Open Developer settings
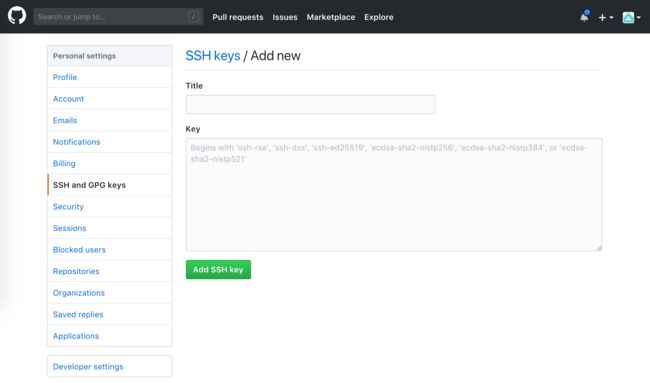Image resolution: width=650 pixels, height=383 pixels. pyautogui.click(x=110, y=366)
